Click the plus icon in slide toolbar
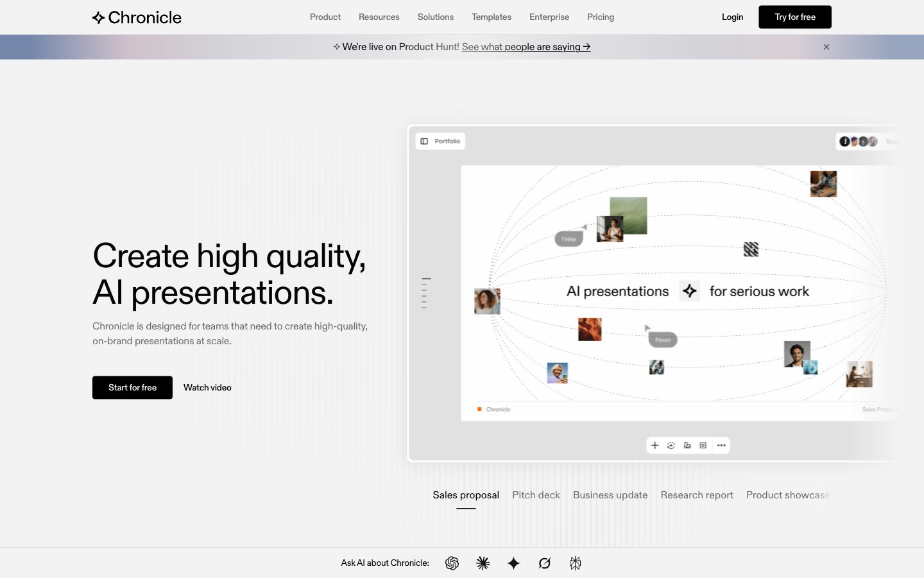This screenshot has width=924, height=578. coord(654,445)
